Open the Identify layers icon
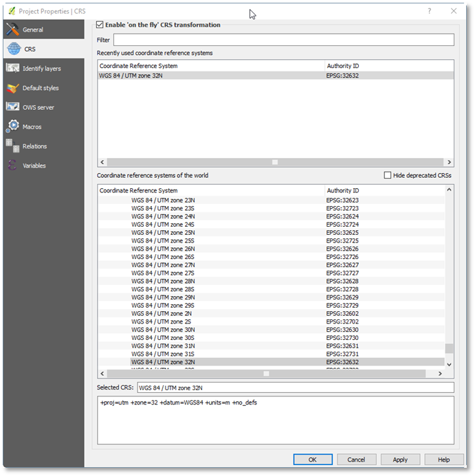The image size is (475, 476). pyautogui.click(x=12, y=68)
